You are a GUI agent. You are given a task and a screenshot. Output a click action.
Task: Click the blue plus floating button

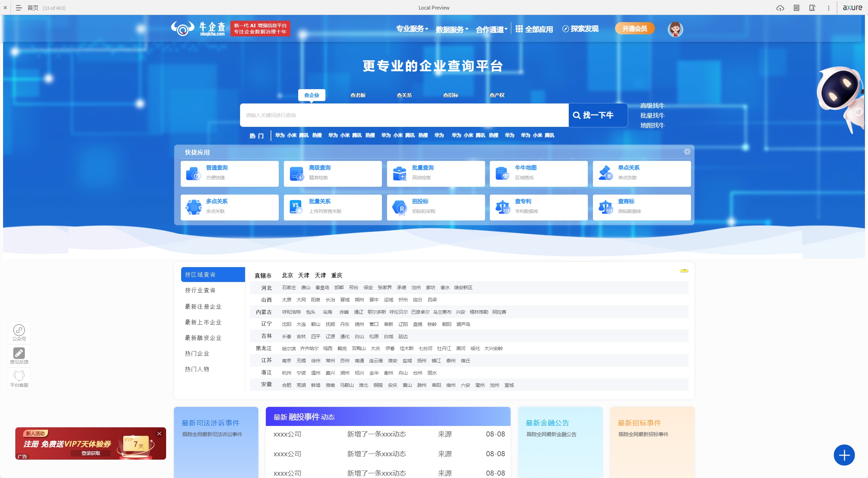844,455
